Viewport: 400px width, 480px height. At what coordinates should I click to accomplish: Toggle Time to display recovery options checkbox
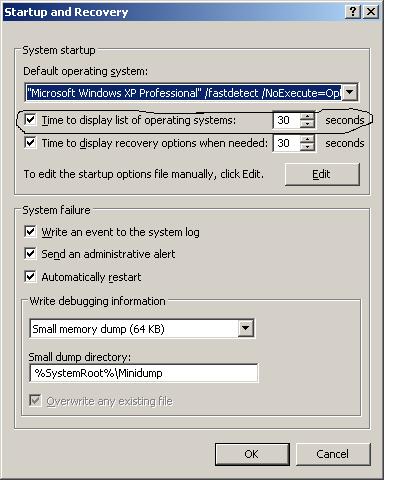coord(30,143)
